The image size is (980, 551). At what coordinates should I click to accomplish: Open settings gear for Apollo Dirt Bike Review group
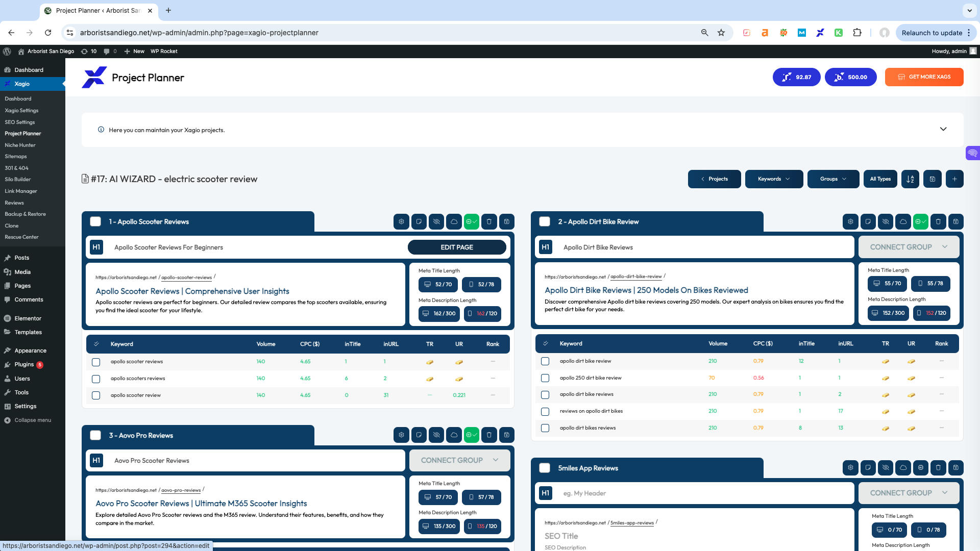[x=850, y=221]
